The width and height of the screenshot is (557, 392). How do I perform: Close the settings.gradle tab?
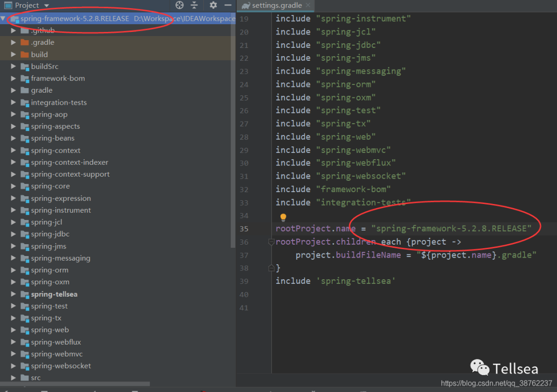[308, 5]
